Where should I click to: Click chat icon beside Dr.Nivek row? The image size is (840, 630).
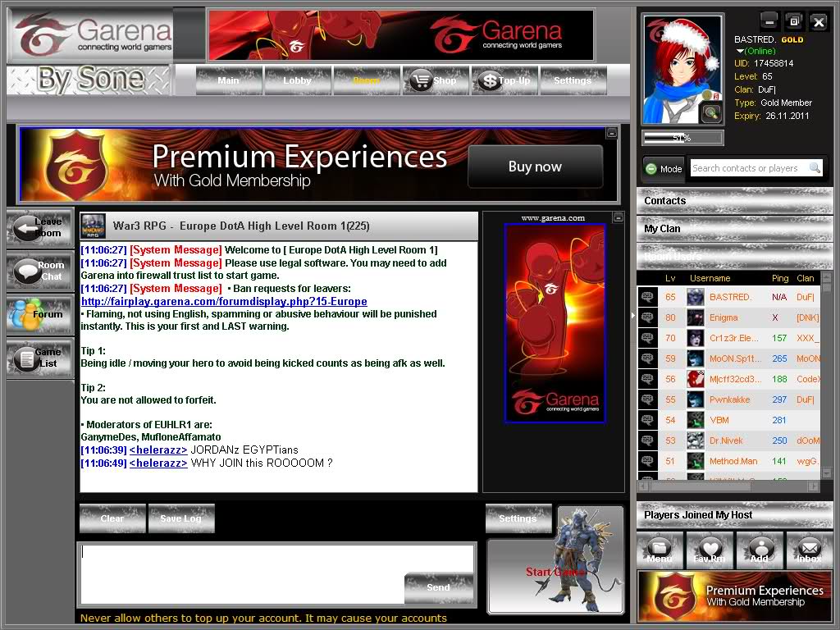point(647,441)
